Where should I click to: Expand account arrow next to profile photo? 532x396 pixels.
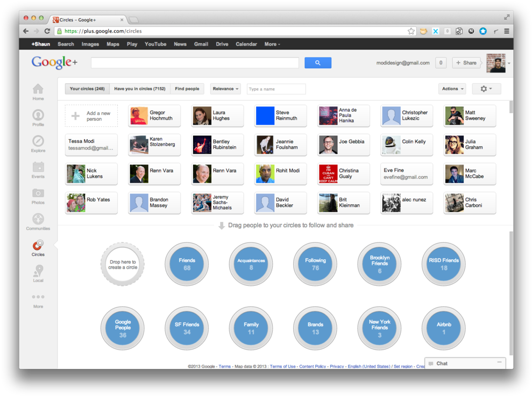(x=509, y=63)
